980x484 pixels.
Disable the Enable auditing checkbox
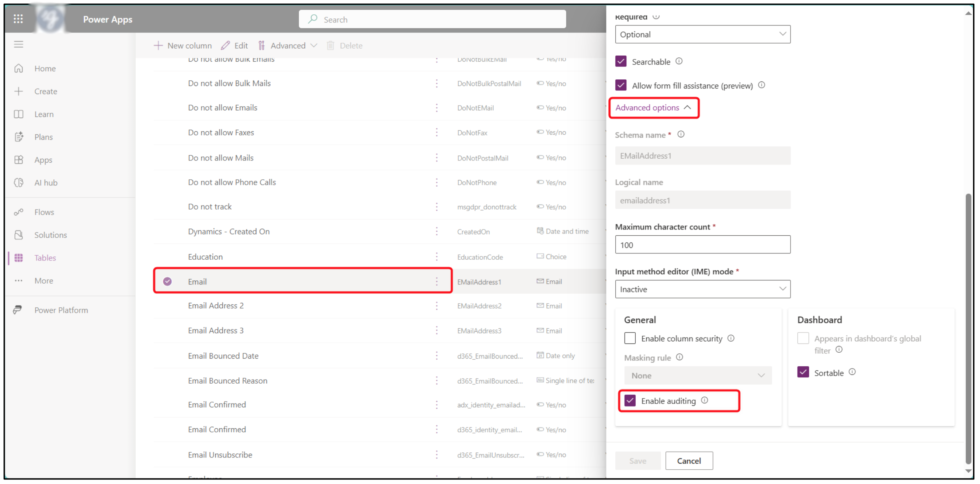tap(630, 401)
